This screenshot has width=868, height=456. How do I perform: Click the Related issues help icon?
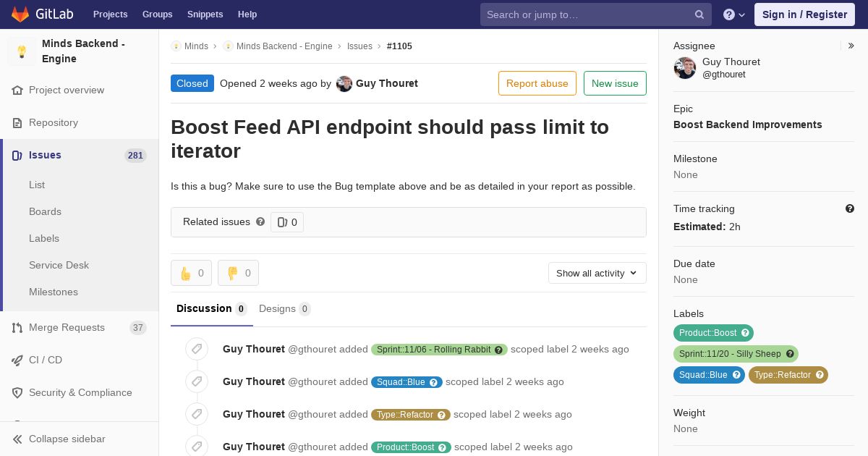tap(260, 221)
